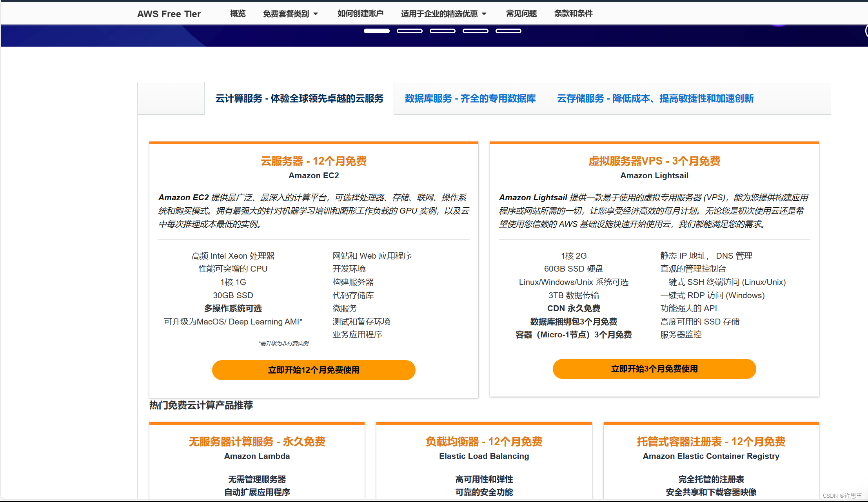
Task: Select 完全托管的注册表 text
Action: click(x=711, y=479)
